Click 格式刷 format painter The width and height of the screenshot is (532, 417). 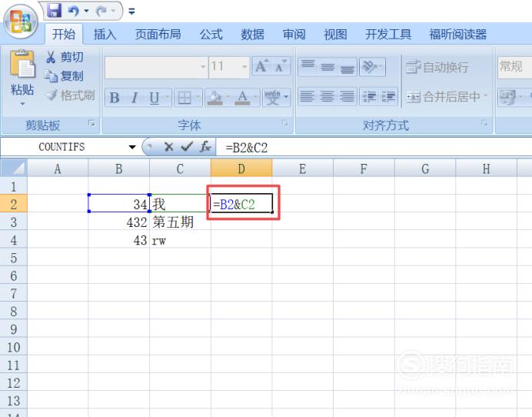click(70, 95)
